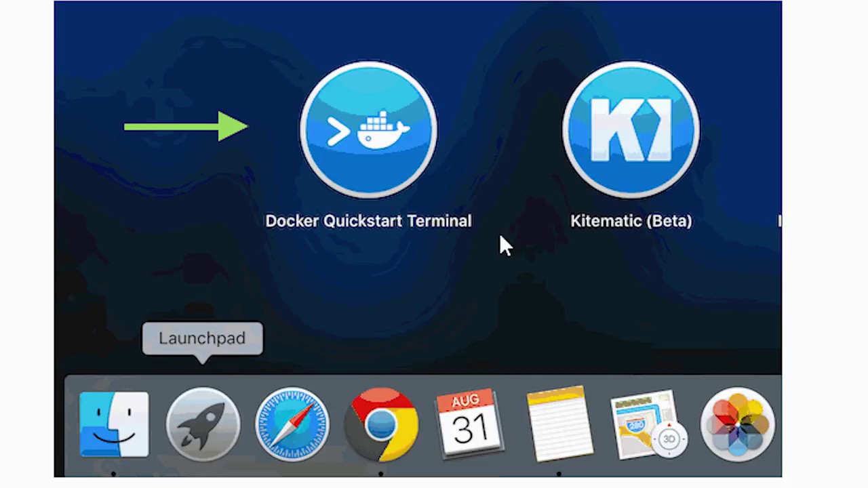Open Finder in the Dock
Viewport: 868px width, 488px height.
click(114, 425)
